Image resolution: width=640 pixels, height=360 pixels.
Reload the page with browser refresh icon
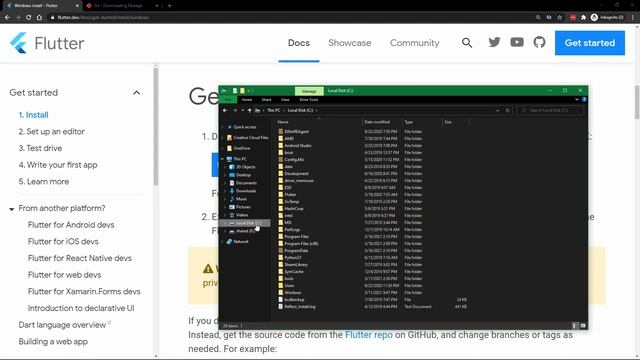pos(29,18)
